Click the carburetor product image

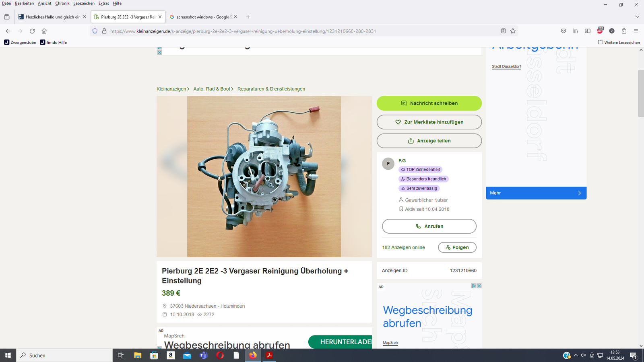click(264, 176)
